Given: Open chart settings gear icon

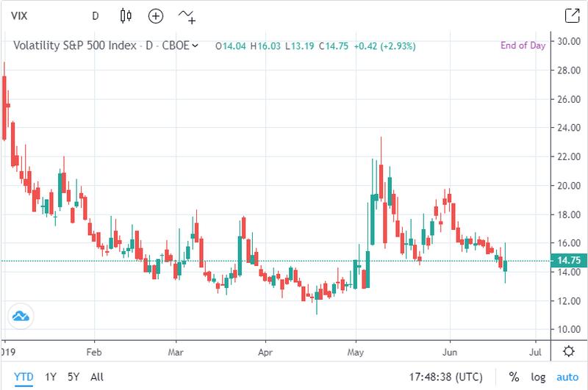Looking at the screenshot, I should pyautogui.click(x=569, y=351).
